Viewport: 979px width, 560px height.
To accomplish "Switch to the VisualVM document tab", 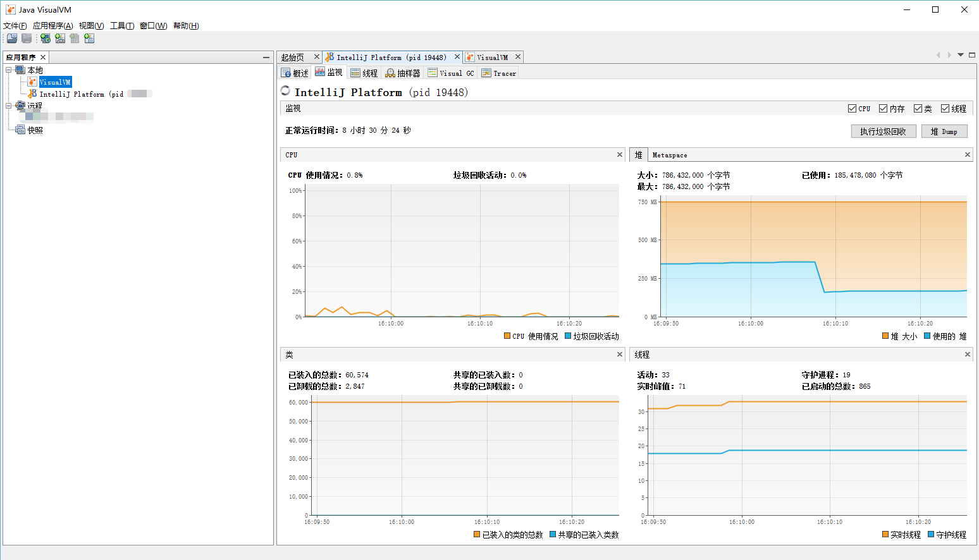I will (492, 58).
